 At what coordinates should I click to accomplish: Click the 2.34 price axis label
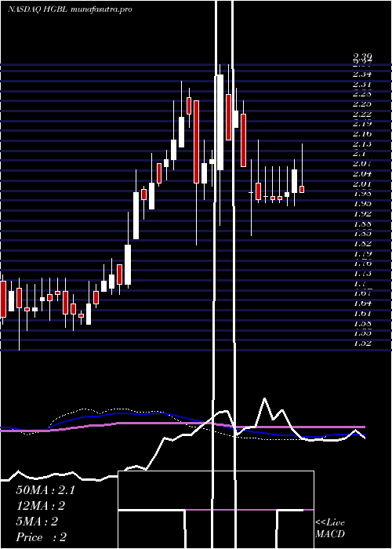coord(362,75)
